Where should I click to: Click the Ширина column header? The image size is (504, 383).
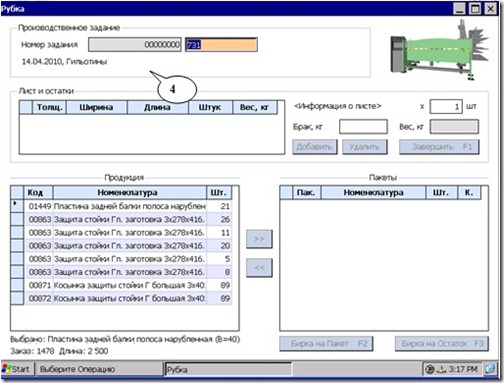[x=97, y=107]
